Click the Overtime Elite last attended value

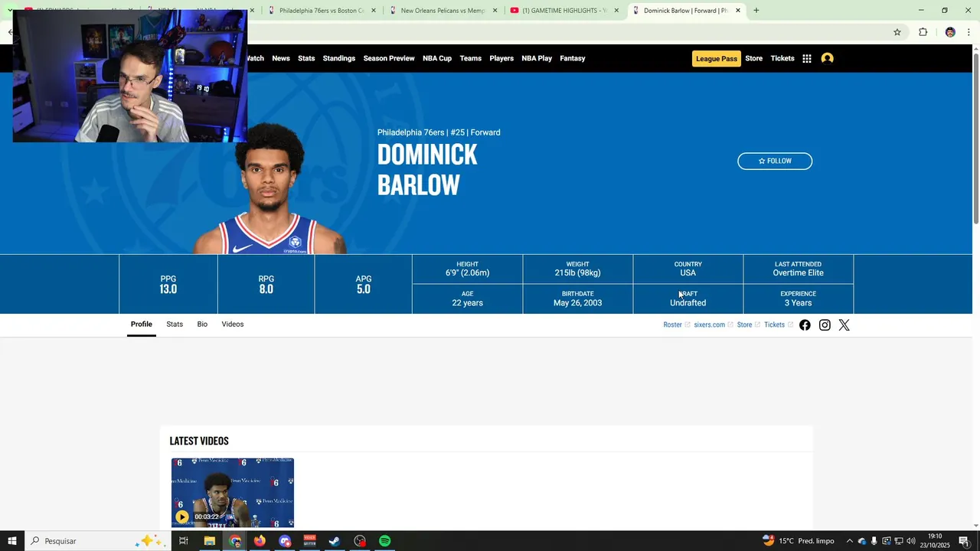click(798, 273)
